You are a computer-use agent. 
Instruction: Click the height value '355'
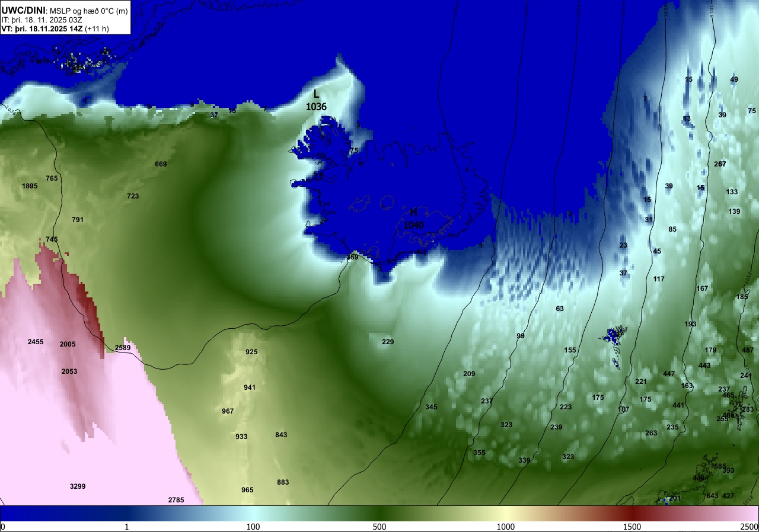click(479, 453)
